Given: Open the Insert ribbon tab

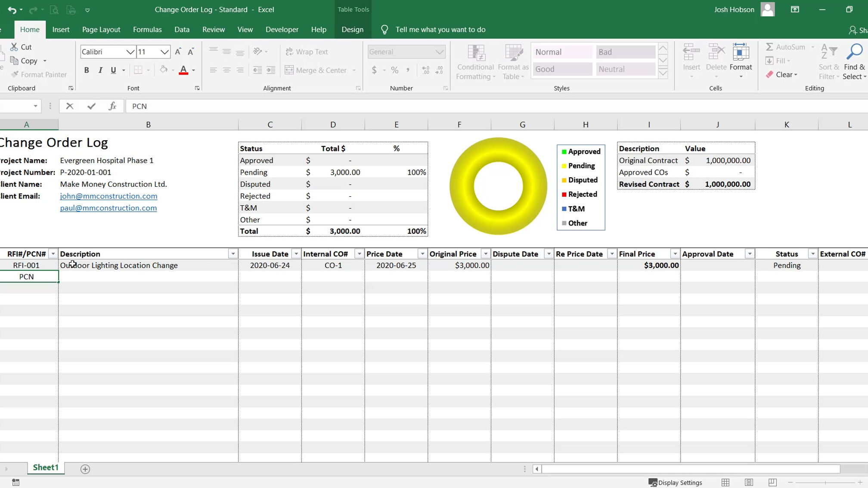Looking at the screenshot, I should click(61, 29).
